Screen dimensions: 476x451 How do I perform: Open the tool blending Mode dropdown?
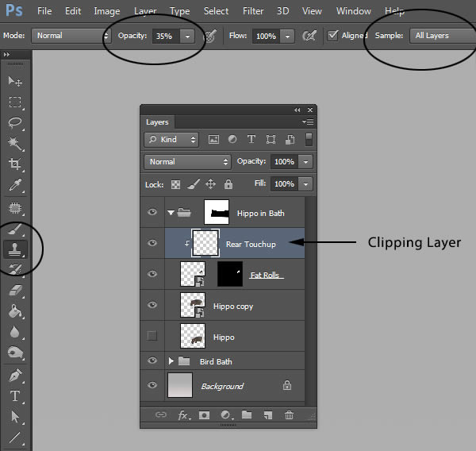71,36
